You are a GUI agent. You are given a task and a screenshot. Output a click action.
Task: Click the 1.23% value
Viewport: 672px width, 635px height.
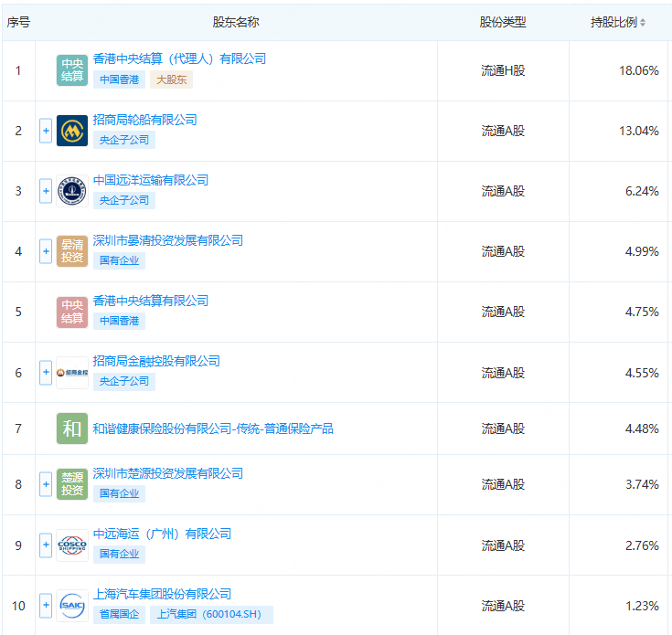point(642,606)
